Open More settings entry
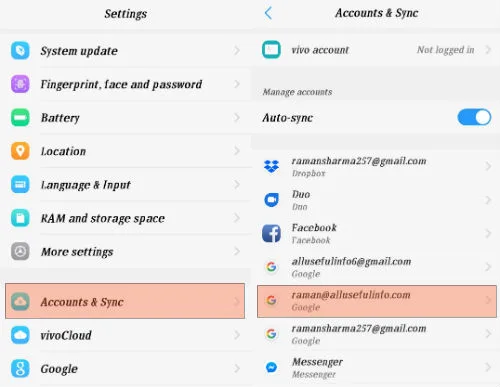 pyautogui.click(x=125, y=251)
